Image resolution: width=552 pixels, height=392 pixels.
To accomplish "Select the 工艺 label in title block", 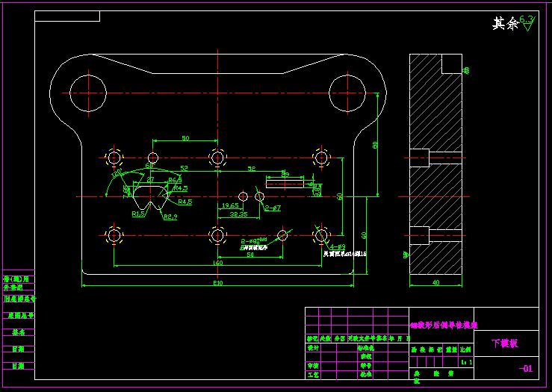I will point(313,375).
